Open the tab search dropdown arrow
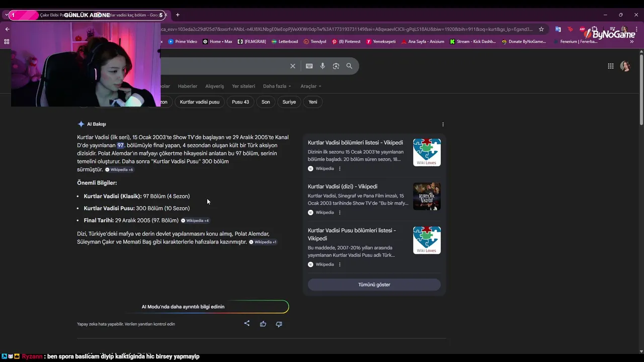Image resolution: width=644 pixels, height=362 pixels. click(6, 15)
